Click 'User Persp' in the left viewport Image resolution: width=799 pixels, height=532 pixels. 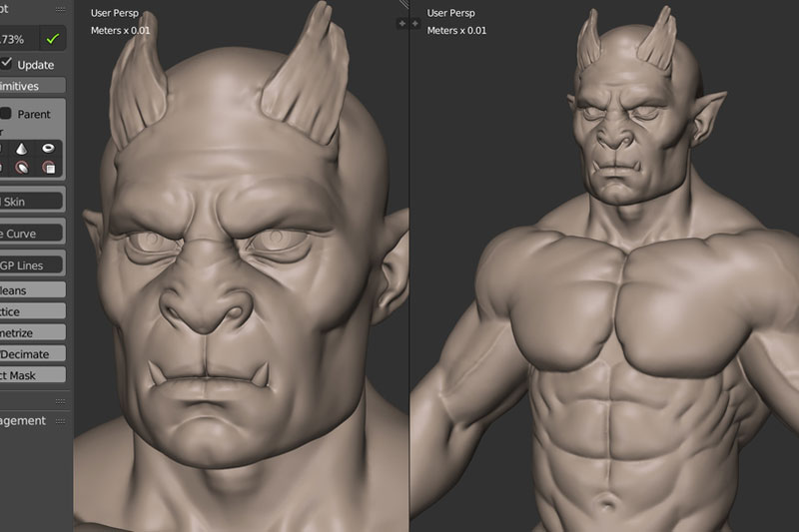coord(115,13)
